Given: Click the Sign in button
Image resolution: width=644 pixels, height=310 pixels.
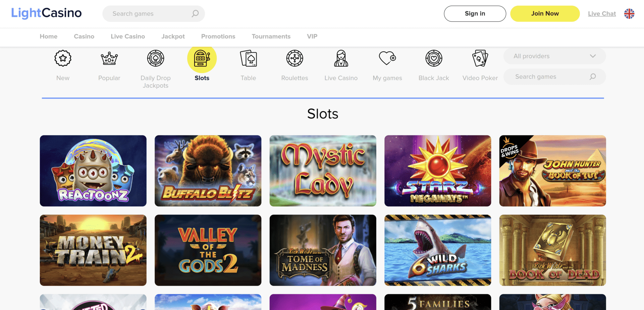Looking at the screenshot, I should (x=475, y=14).
